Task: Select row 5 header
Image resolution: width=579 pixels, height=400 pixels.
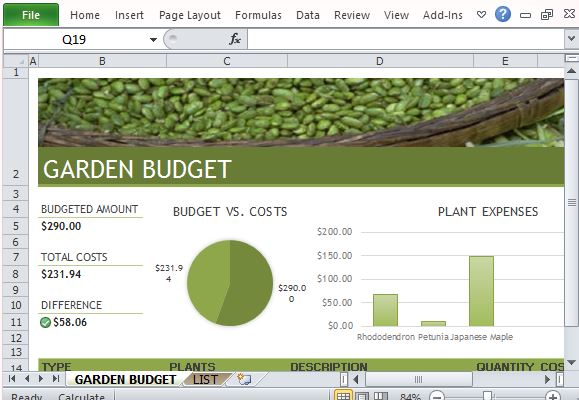Action: coord(16,226)
